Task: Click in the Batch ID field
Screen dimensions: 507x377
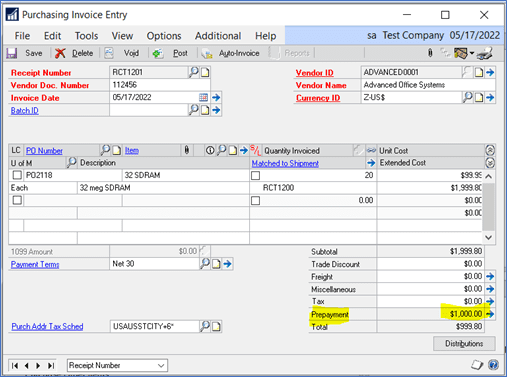Action: click(x=149, y=110)
